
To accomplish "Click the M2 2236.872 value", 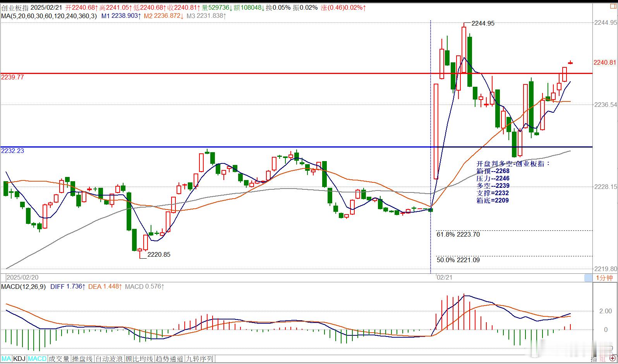I will [164, 16].
